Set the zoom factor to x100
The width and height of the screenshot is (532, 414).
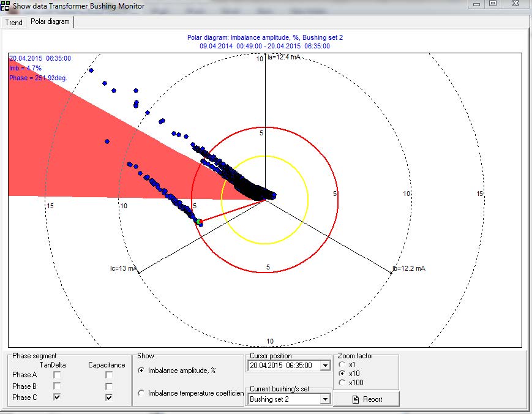click(x=342, y=382)
